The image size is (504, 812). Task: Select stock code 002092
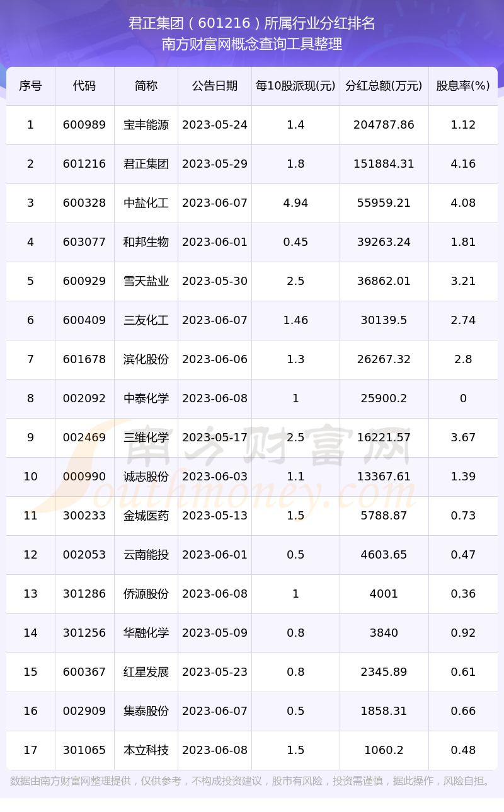(x=84, y=398)
